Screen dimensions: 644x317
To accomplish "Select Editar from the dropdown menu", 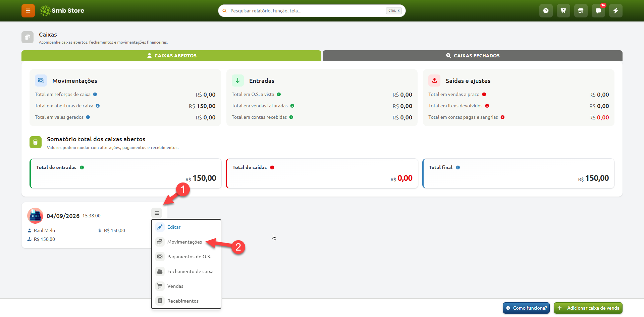I will [x=186, y=227].
